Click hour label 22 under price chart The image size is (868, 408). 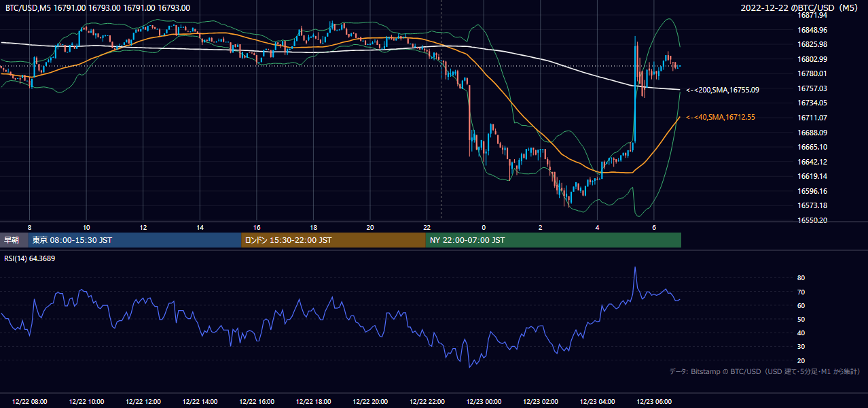[x=427, y=227]
